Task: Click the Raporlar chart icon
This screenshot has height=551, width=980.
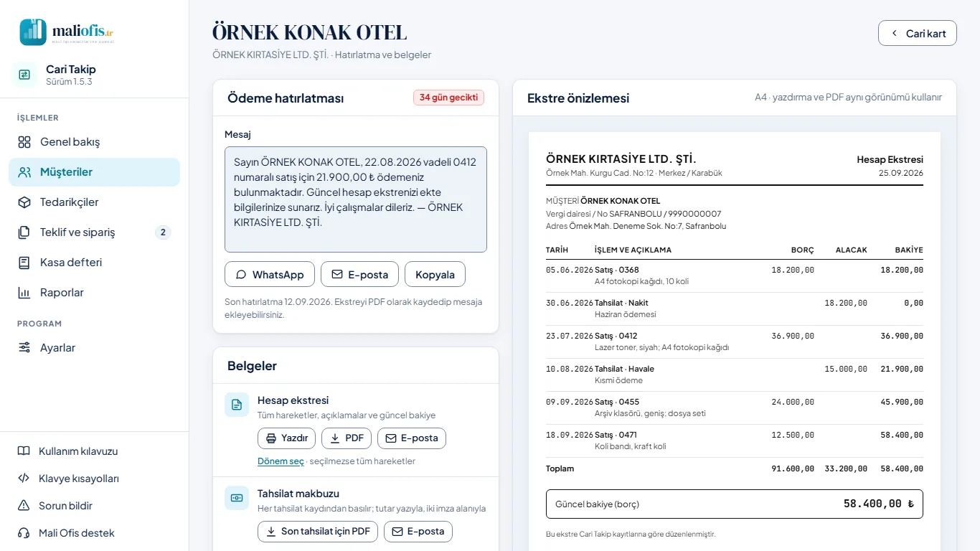Action: (x=24, y=293)
